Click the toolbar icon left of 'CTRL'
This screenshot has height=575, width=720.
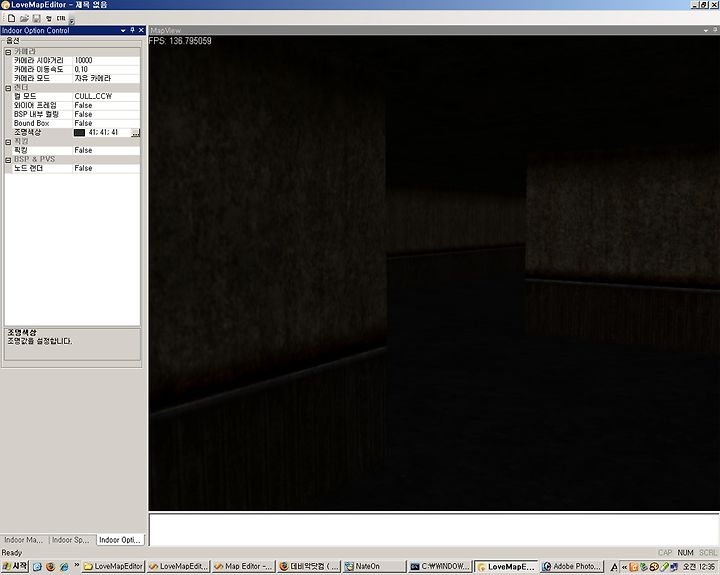pyautogui.click(x=49, y=18)
